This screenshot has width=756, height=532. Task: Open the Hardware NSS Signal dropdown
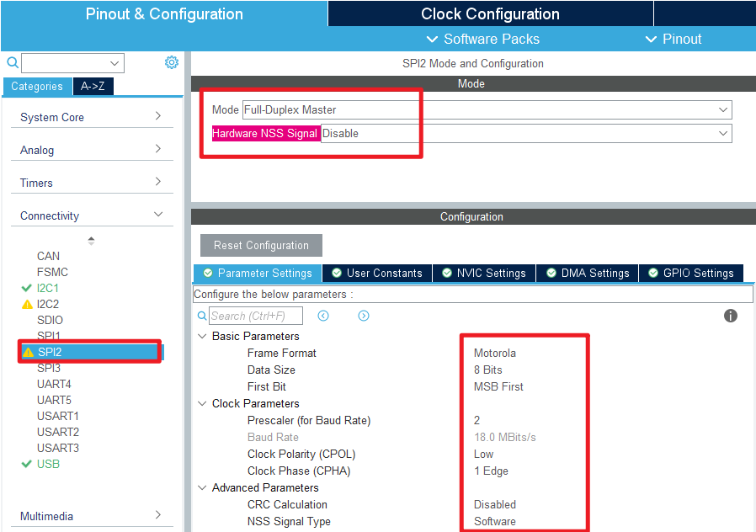click(525, 133)
